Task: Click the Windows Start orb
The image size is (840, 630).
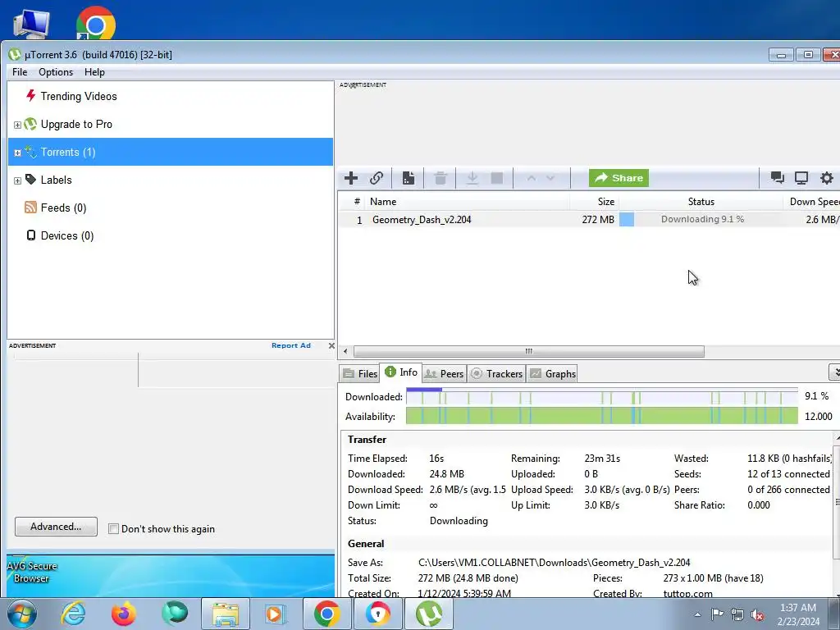Action: [22, 614]
